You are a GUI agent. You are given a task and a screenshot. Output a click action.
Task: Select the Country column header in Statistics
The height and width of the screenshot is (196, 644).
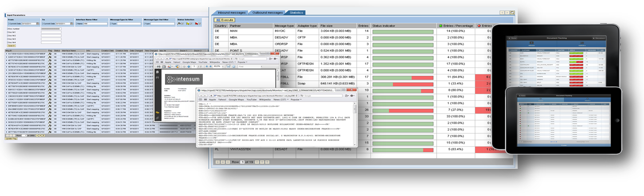[x=220, y=26]
